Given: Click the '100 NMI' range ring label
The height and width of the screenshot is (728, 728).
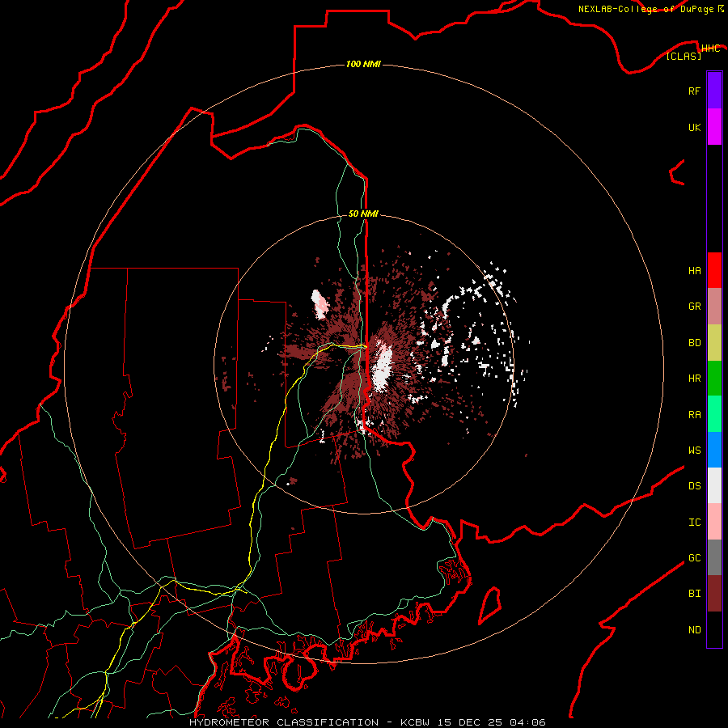Looking at the screenshot, I should 363,64.
